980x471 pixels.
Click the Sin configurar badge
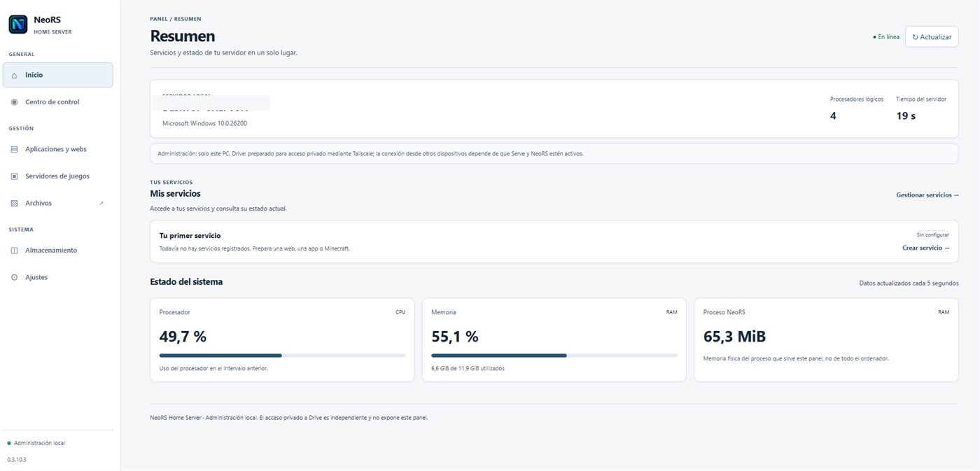click(933, 234)
